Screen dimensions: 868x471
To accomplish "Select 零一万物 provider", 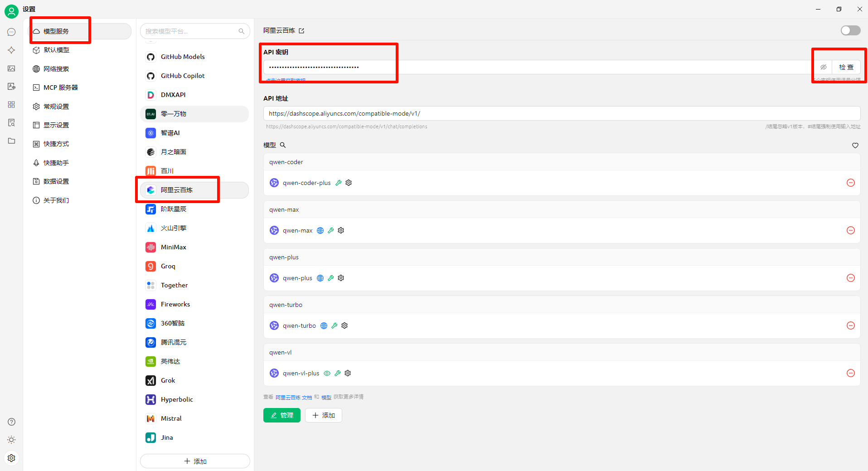I will click(194, 114).
